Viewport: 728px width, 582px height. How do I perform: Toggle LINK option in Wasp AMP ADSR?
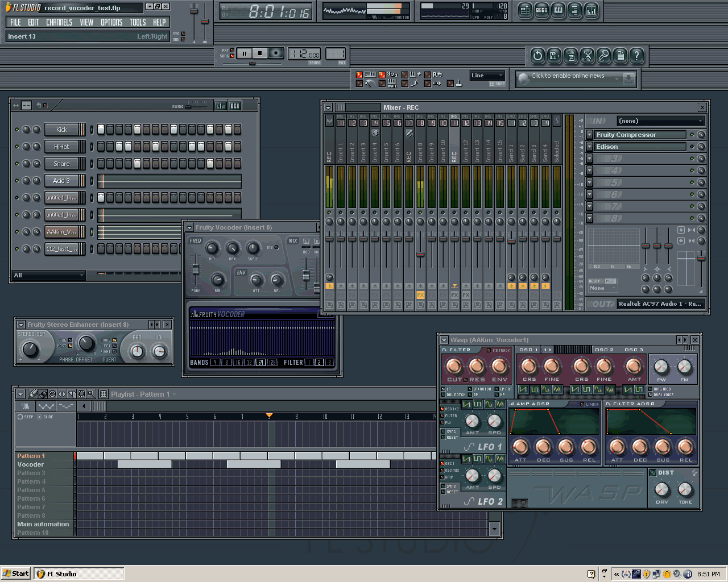pos(582,404)
